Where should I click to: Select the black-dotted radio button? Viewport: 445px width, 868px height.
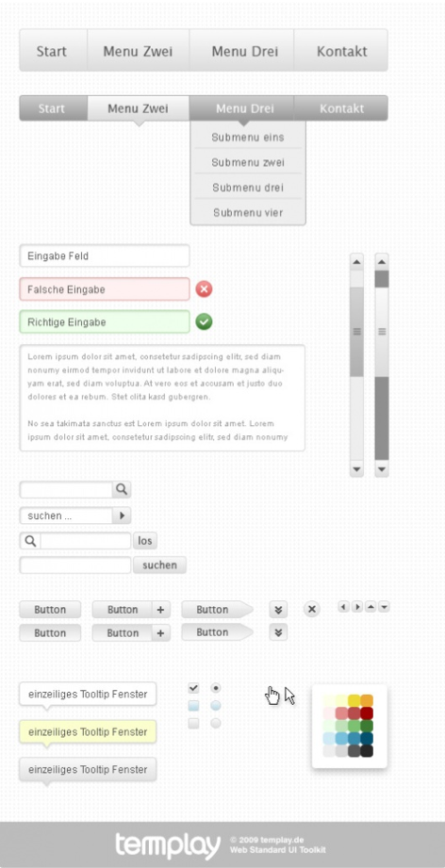tap(216, 688)
